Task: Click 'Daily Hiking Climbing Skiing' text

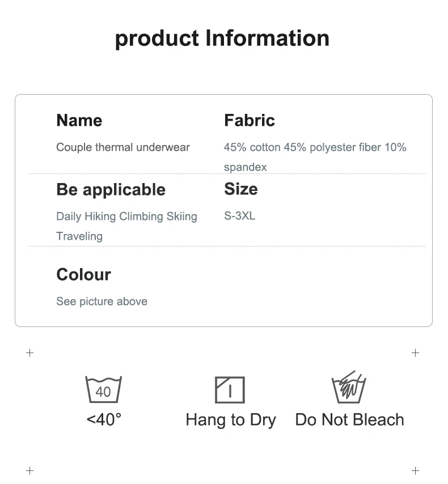Action: coord(126,216)
